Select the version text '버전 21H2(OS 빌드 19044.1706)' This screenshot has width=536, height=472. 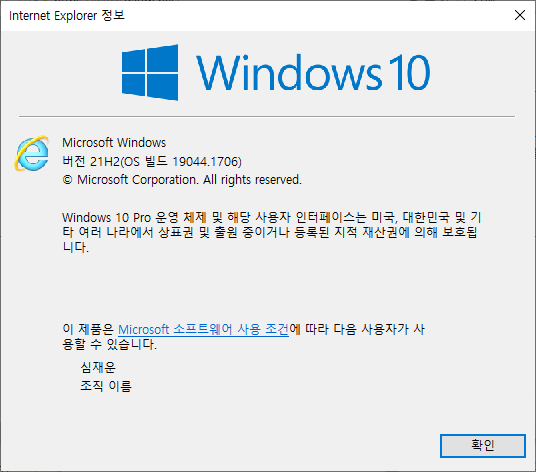pyautogui.click(x=152, y=161)
